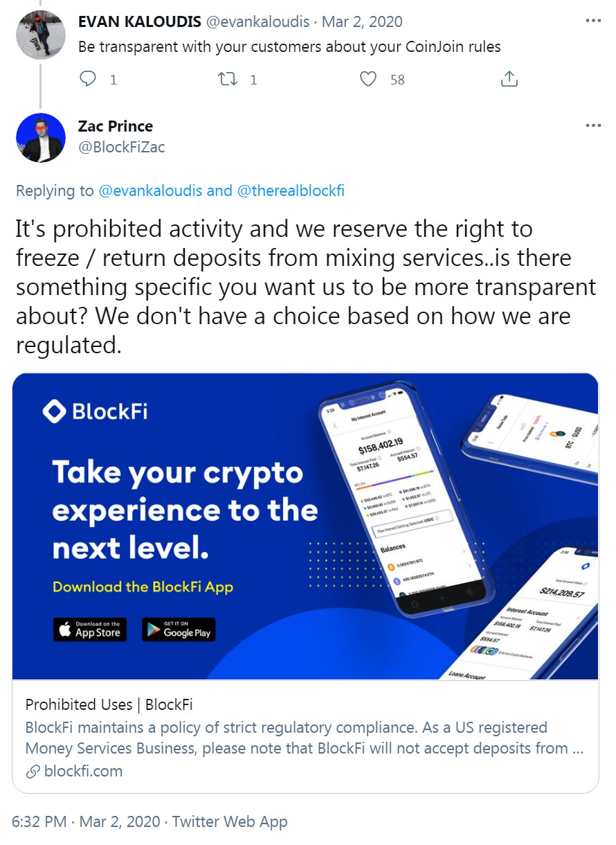The height and width of the screenshot is (845, 616).
Task: Open more options for Evan Kaloudis's tweet
Action: [593, 21]
